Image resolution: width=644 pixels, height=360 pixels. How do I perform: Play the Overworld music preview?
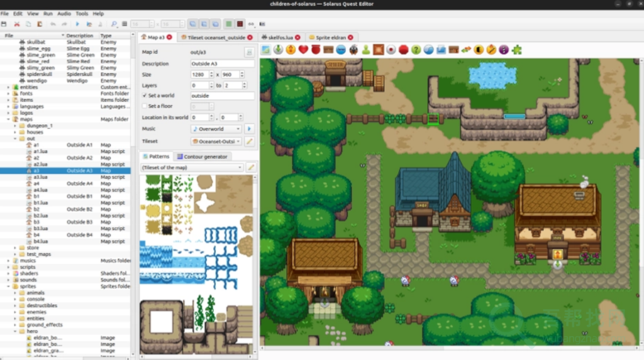pos(249,128)
